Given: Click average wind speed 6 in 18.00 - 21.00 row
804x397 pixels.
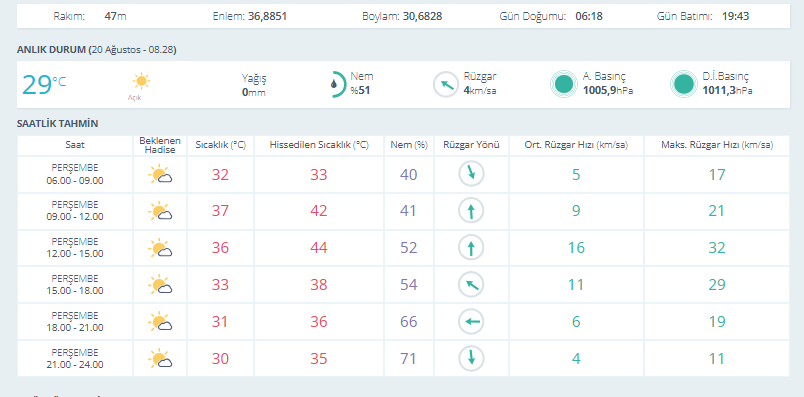Looking at the screenshot, I should click(x=576, y=322).
